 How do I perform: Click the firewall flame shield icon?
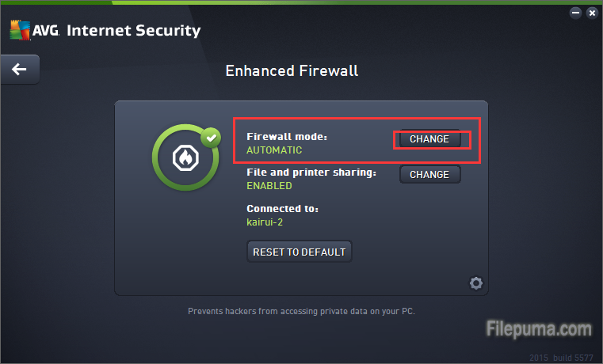(x=185, y=159)
